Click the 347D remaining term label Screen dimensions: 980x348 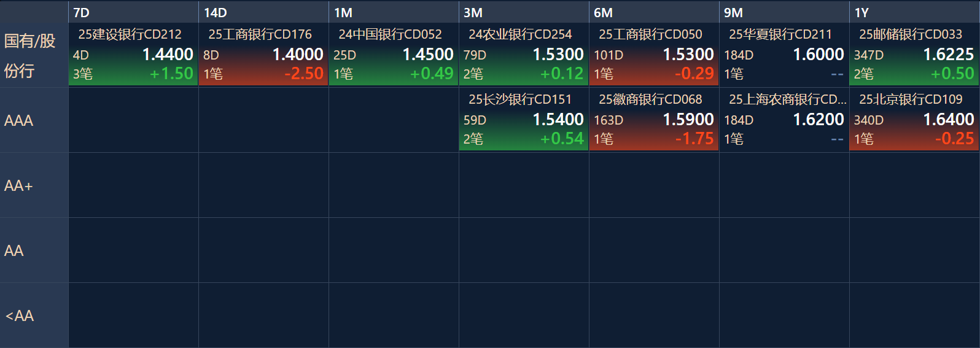[869, 55]
